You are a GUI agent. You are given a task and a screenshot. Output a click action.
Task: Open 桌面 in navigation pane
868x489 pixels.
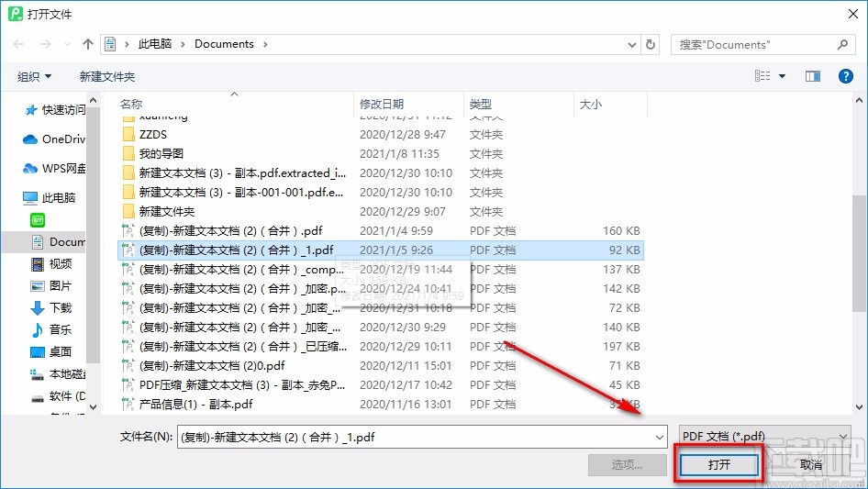point(51,351)
